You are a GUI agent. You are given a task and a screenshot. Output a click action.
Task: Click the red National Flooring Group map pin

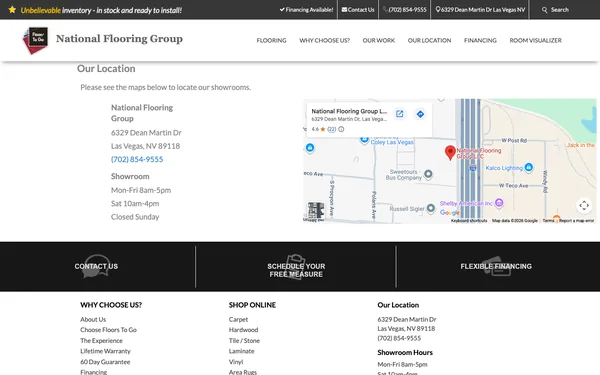pyautogui.click(x=450, y=152)
